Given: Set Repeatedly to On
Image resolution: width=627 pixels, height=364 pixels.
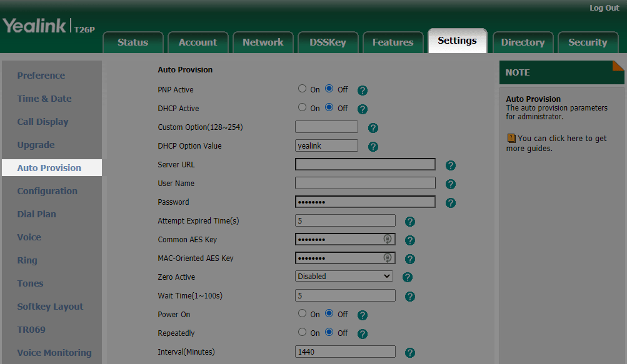Looking at the screenshot, I should coord(302,332).
